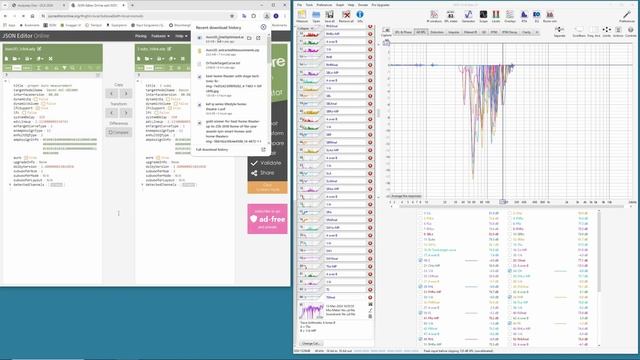The height and width of the screenshot is (360, 640).
Task: Toggle the graph Scrollbars icon
Action: [x=579, y=31]
